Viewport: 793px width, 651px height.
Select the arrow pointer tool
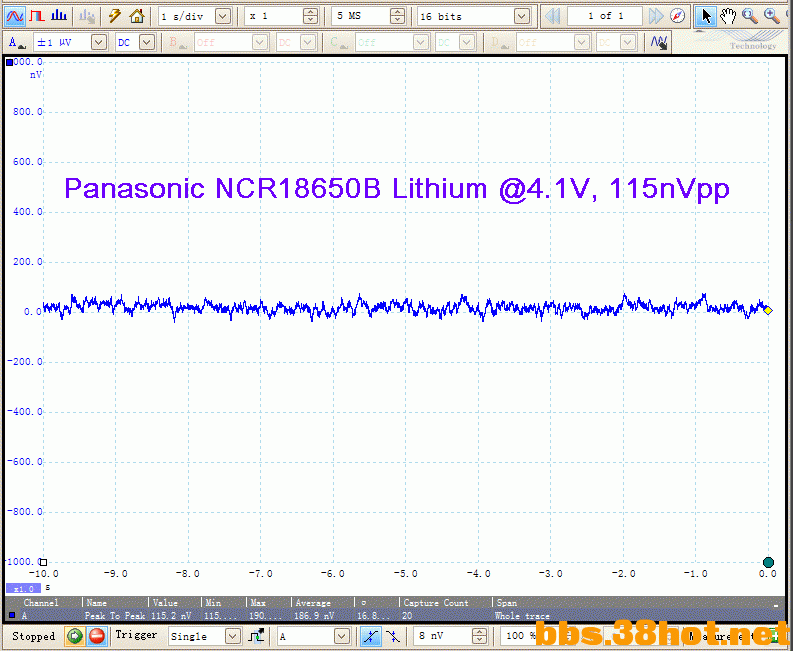pyautogui.click(x=706, y=16)
